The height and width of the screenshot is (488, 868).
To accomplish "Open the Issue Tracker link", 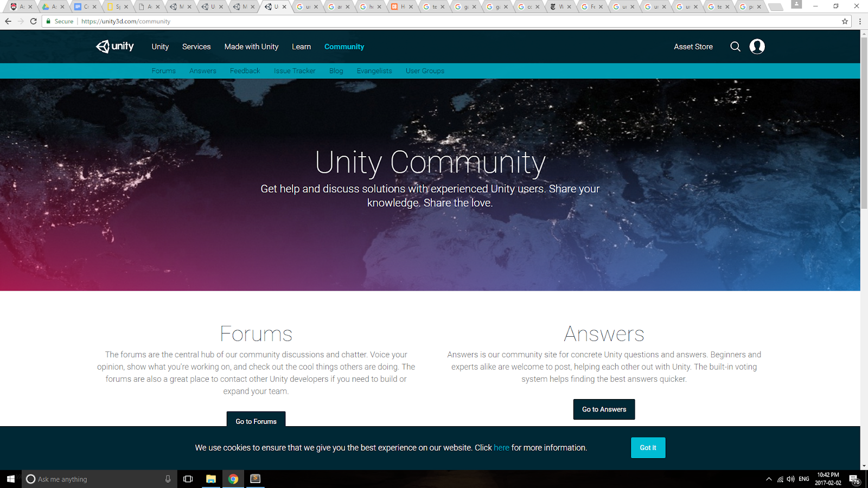I will click(x=295, y=71).
